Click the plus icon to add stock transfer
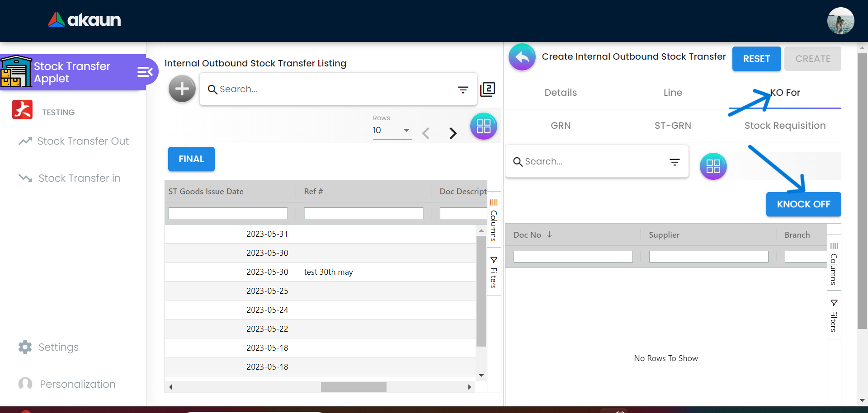Screen dimensions: 868x413 coord(182,89)
